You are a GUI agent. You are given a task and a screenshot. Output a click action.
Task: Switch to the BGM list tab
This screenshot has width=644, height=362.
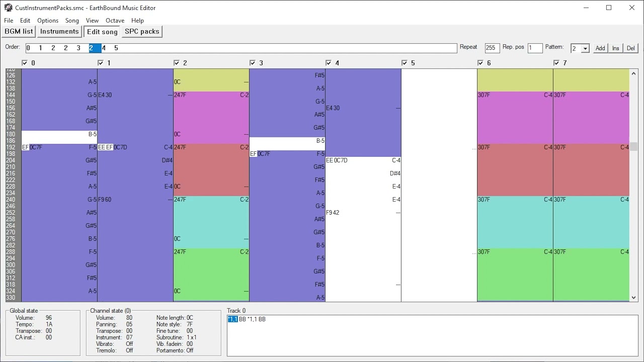[19, 31]
